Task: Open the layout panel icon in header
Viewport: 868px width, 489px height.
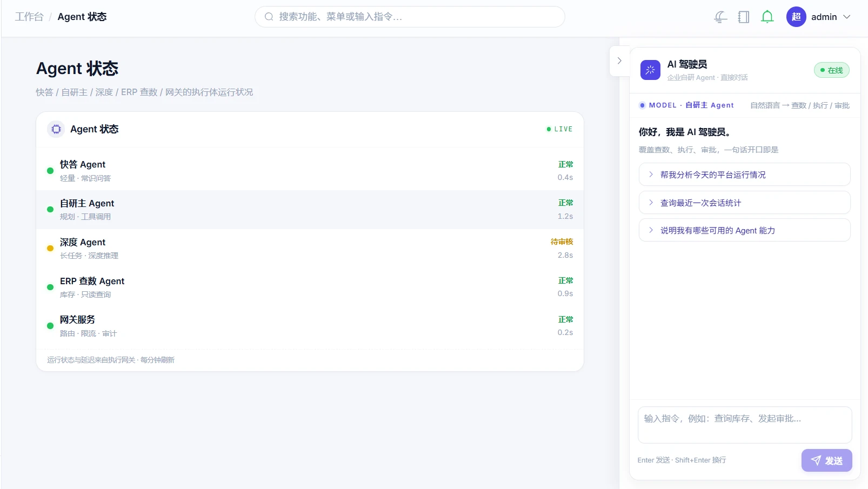Action: pos(744,17)
